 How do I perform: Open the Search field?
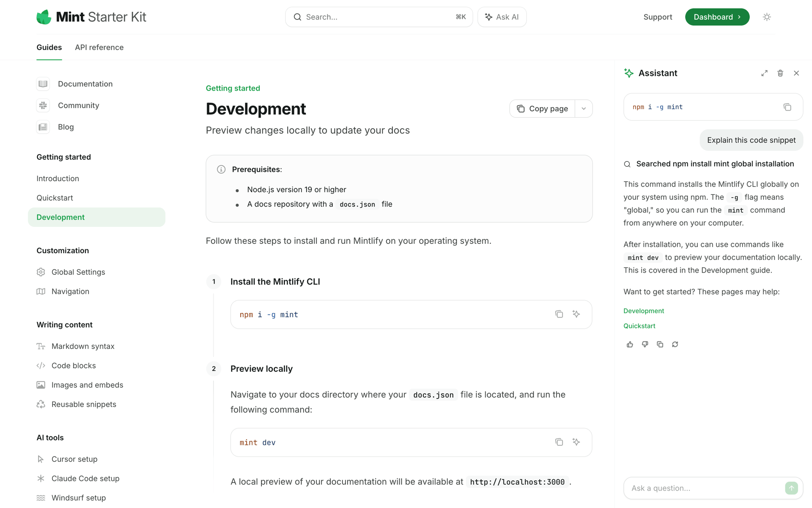pos(379,17)
